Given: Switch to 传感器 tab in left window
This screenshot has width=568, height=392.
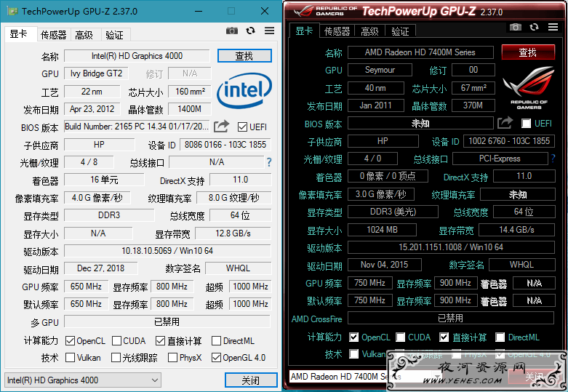Looking at the screenshot, I should [x=54, y=35].
